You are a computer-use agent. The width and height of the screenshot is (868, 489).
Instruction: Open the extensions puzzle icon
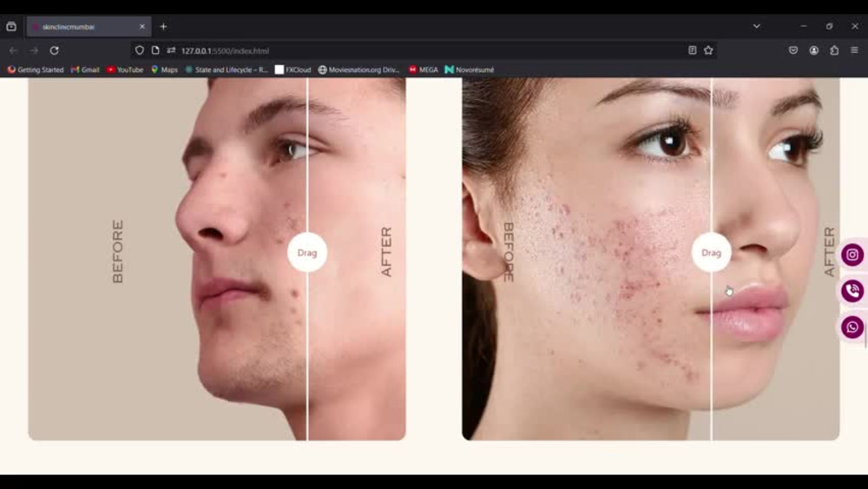coord(834,50)
